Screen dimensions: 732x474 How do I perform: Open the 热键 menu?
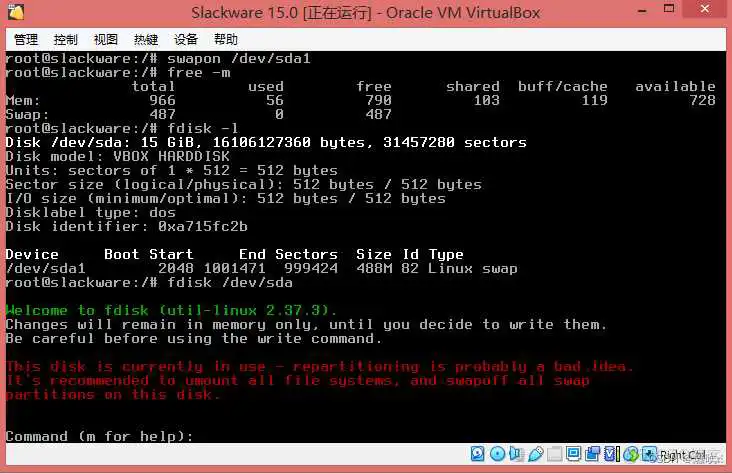[x=146, y=39]
